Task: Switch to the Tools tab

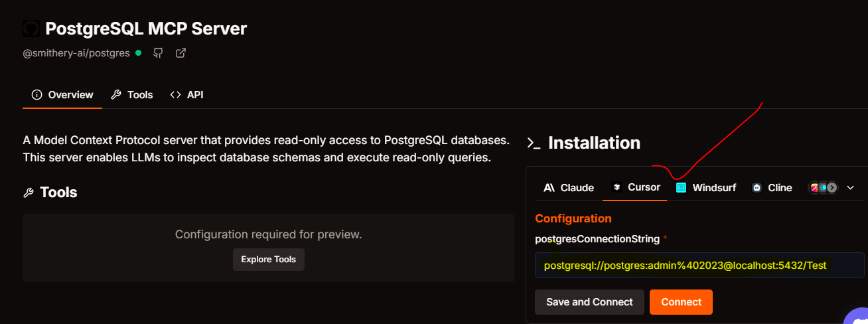Action: pos(131,95)
